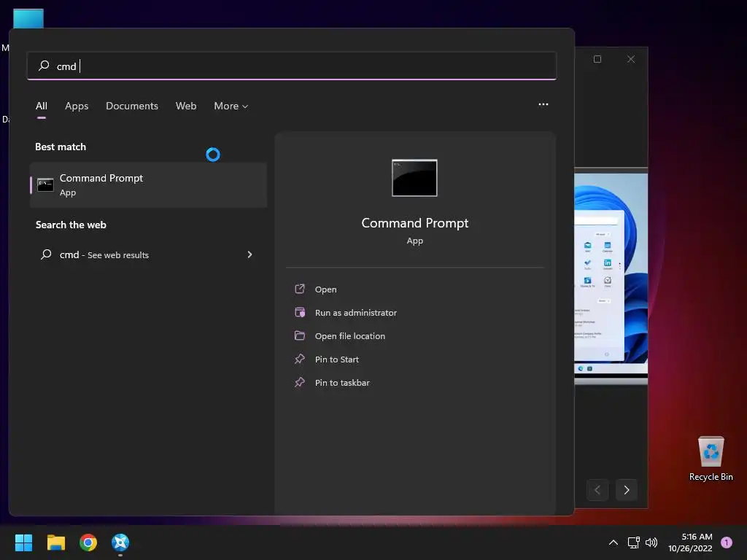Select Pin to taskbar
The image size is (747, 560).
pyautogui.click(x=342, y=382)
